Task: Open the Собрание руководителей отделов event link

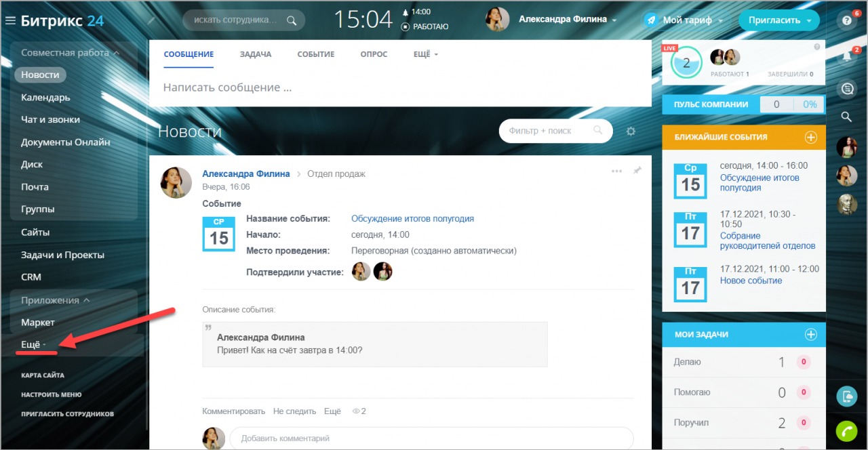Action: pos(768,241)
